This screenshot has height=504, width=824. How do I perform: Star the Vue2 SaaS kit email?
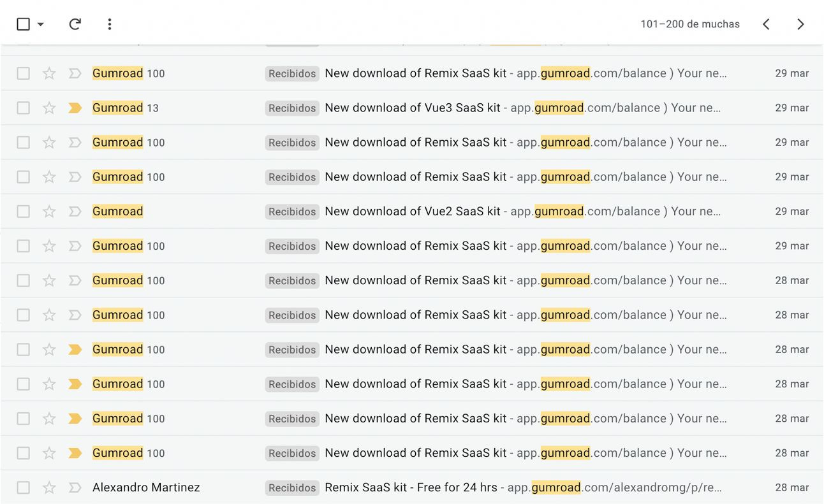[x=49, y=211]
